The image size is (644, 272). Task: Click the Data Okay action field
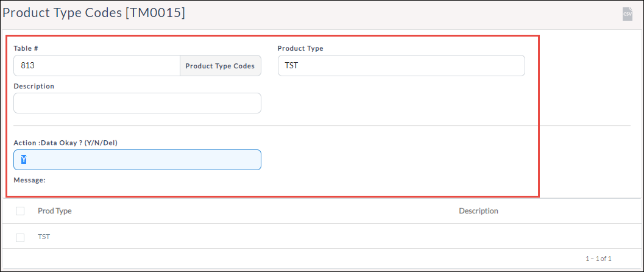(137, 160)
